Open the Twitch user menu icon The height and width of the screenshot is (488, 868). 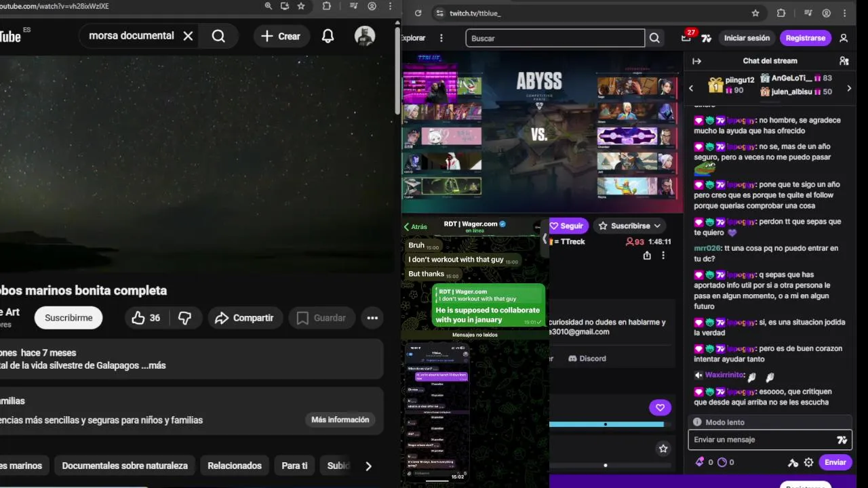(x=844, y=38)
